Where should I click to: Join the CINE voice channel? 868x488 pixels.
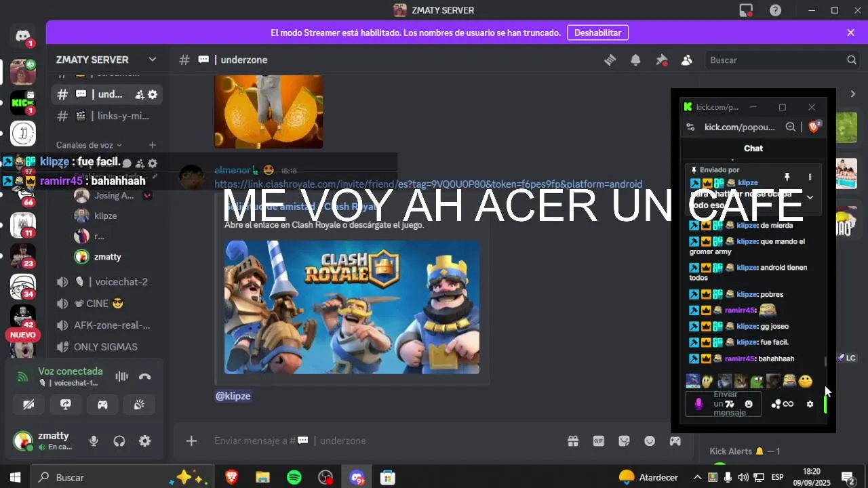coord(106,304)
